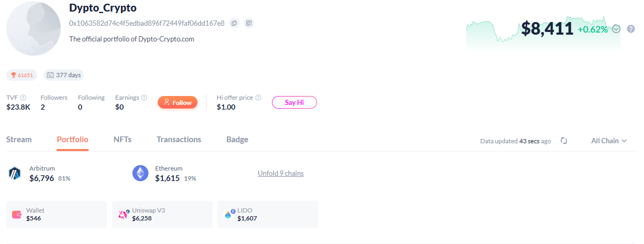
Task: Click the profile avatar image
Action: [x=34, y=28]
